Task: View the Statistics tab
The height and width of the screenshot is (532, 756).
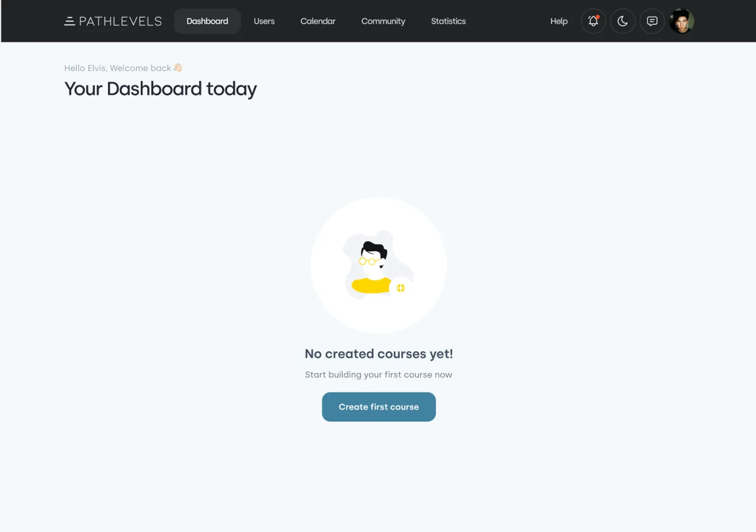Action: [448, 21]
